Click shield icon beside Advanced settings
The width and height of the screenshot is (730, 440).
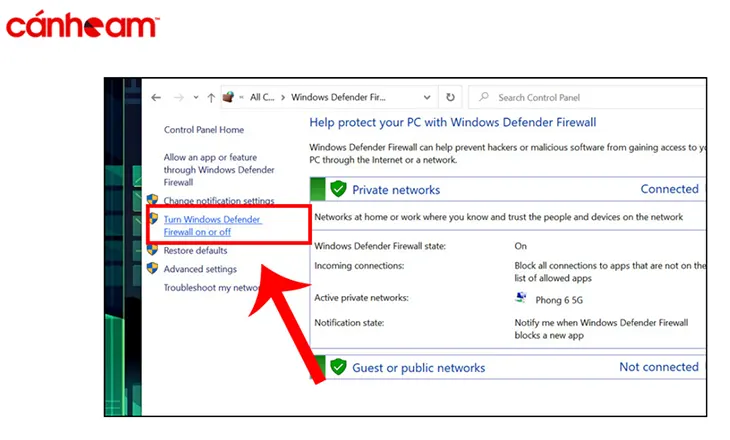coord(152,268)
